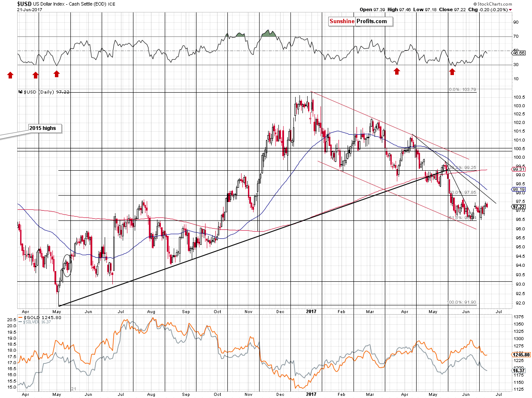Click the orange 1245.80 gold price tag
Image resolution: width=532 pixels, height=398 pixels.
520,355
